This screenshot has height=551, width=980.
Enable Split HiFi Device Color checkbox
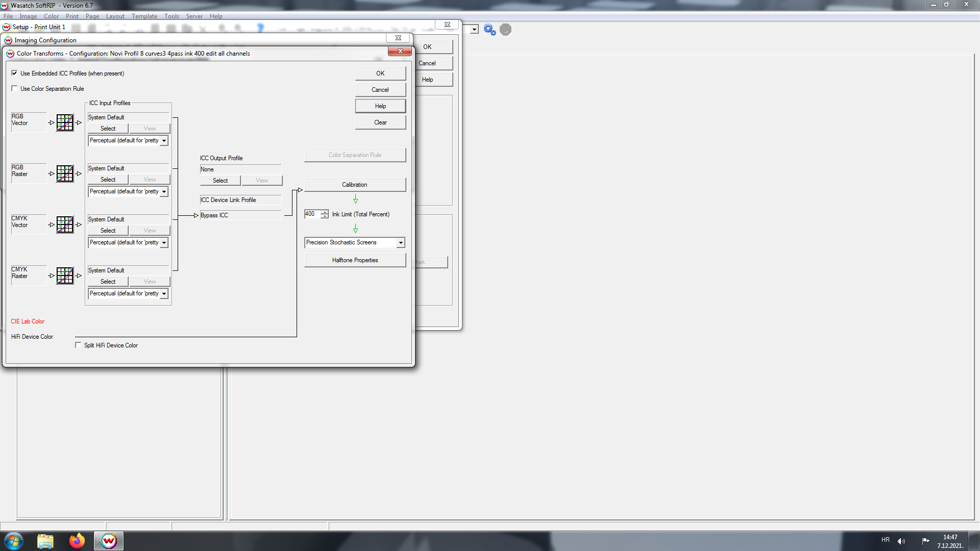click(x=78, y=345)
